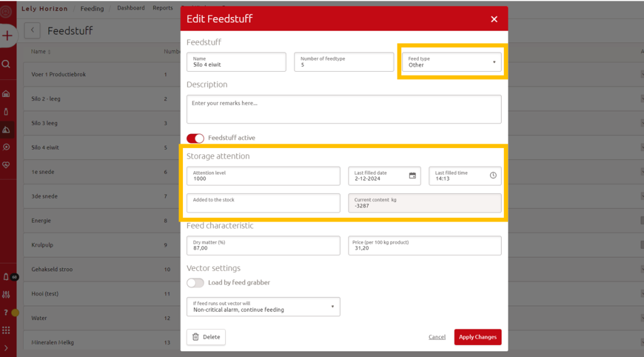Click the Current content kg field
Image resolution: width=644 pixels, height=357 pixels.
click(425, 203)
